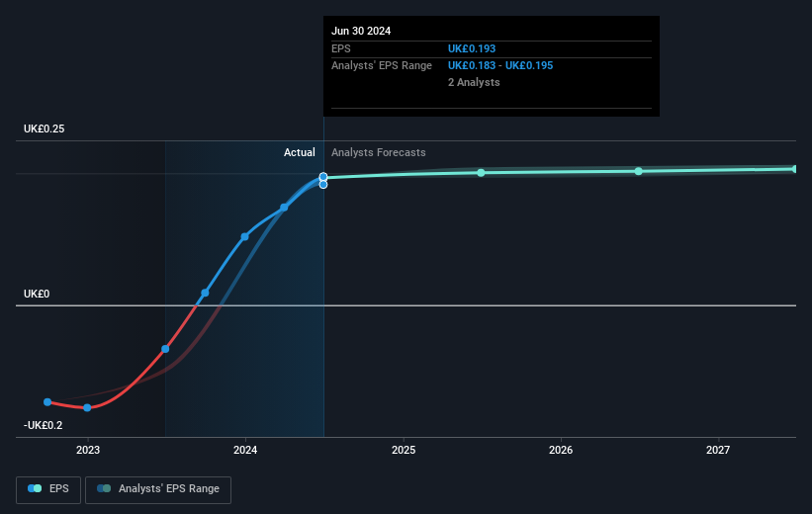The height and width of the screenshot is (514, 812).
Task: Click the EPS point just above UK£0
Action: (x=205, y=293)
